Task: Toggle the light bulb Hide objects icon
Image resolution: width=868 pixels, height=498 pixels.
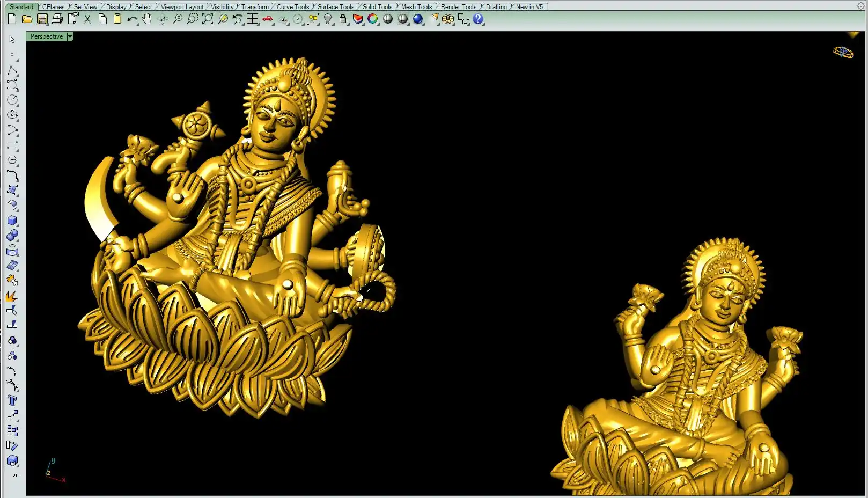Action: pyautogui.click(x=328, y=19)
